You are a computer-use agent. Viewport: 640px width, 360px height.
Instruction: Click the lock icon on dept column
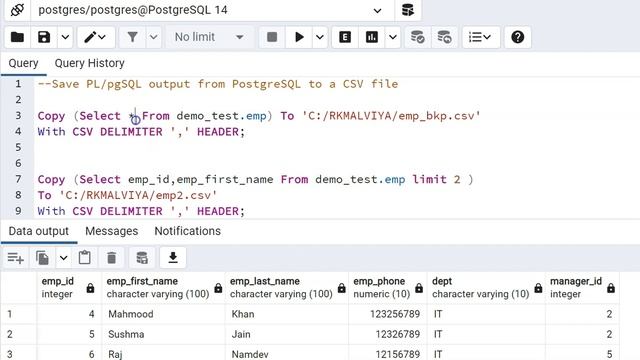(x=538, y=288)
